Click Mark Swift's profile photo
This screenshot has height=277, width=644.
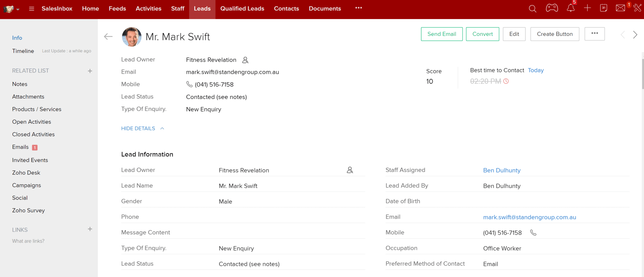[x=131, y=37]
